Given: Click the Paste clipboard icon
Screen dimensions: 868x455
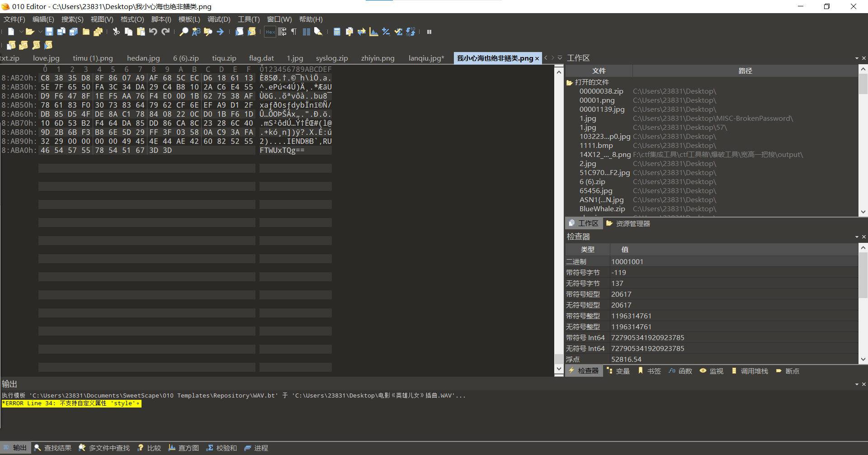Looking at the screenshot, I should (141, 32).
